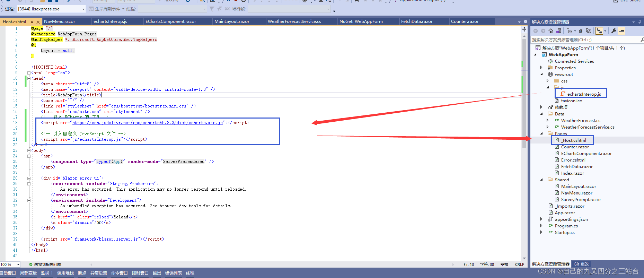644x278 pixels.
Task: Collapse the <body> code fold on line 23
Action: (x=29, y=150)
